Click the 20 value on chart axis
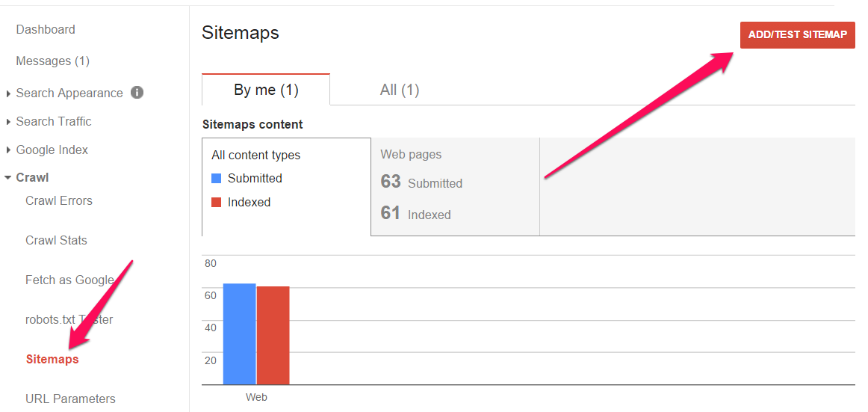Viewport: 868px width, 412px height. [211, 361]
